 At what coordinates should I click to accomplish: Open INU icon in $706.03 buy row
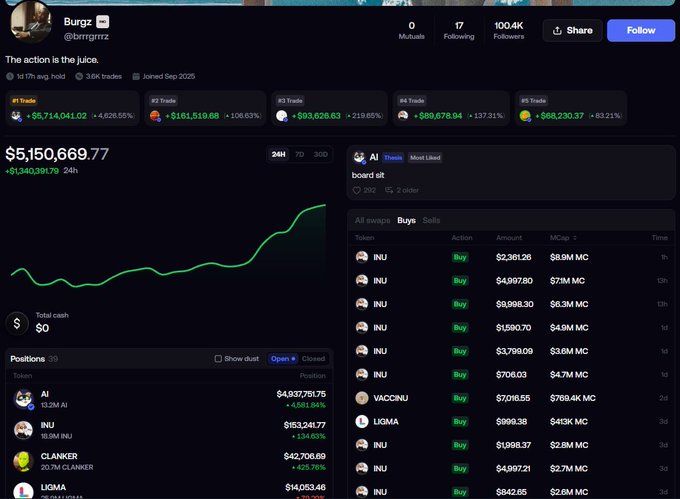click(362, 374)
